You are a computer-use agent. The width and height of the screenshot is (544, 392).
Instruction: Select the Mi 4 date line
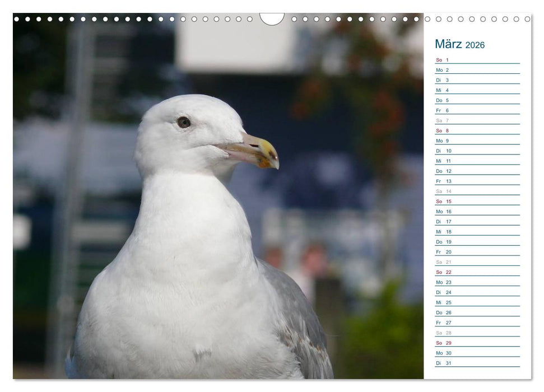[477, 90]
